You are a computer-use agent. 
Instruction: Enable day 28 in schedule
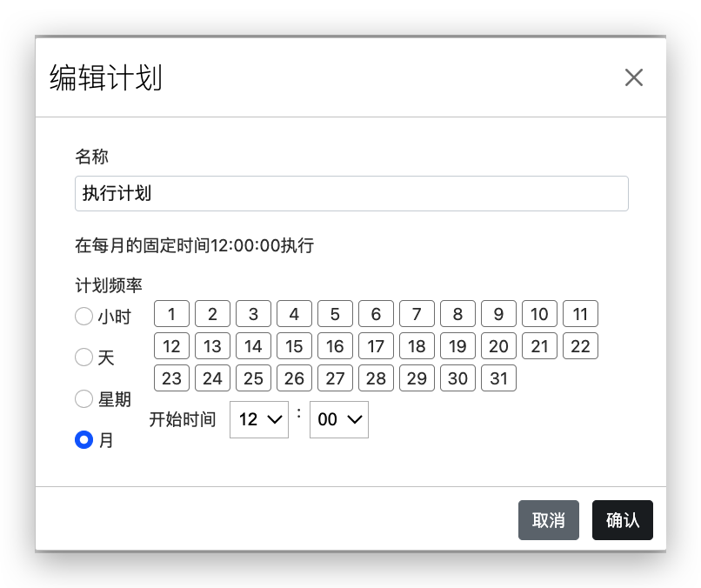376,378
